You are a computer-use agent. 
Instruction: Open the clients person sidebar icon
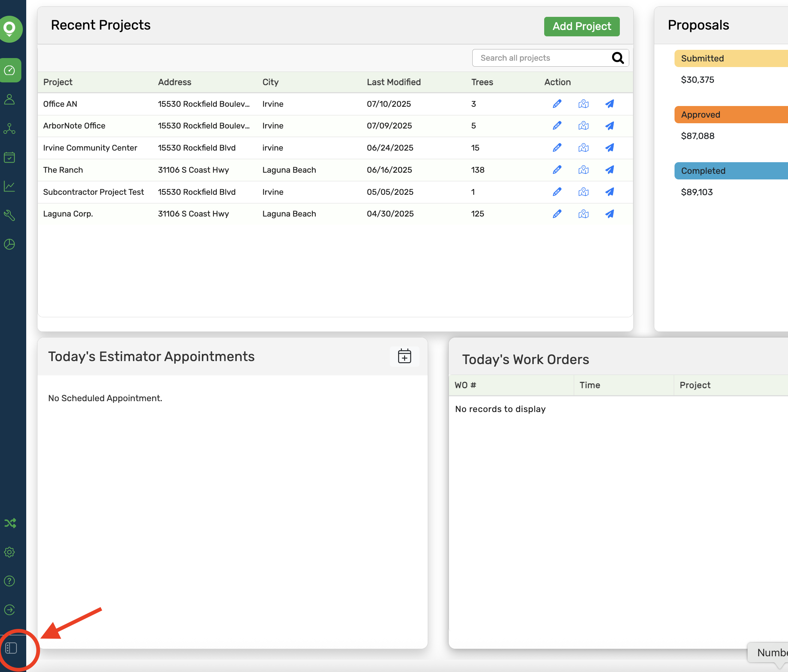(9, 100)
